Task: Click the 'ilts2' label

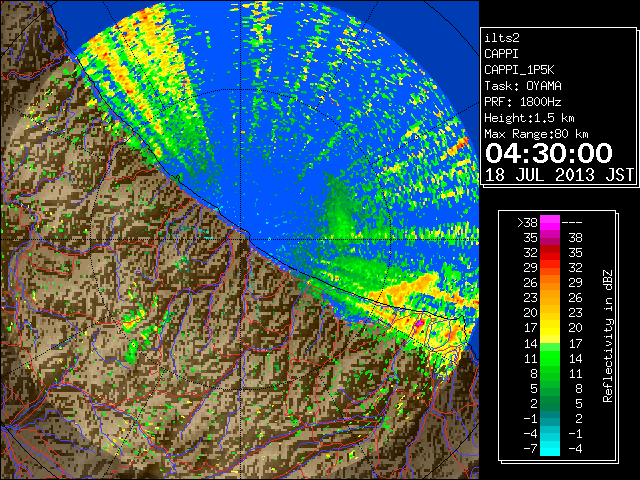Action: click(502, 38)
